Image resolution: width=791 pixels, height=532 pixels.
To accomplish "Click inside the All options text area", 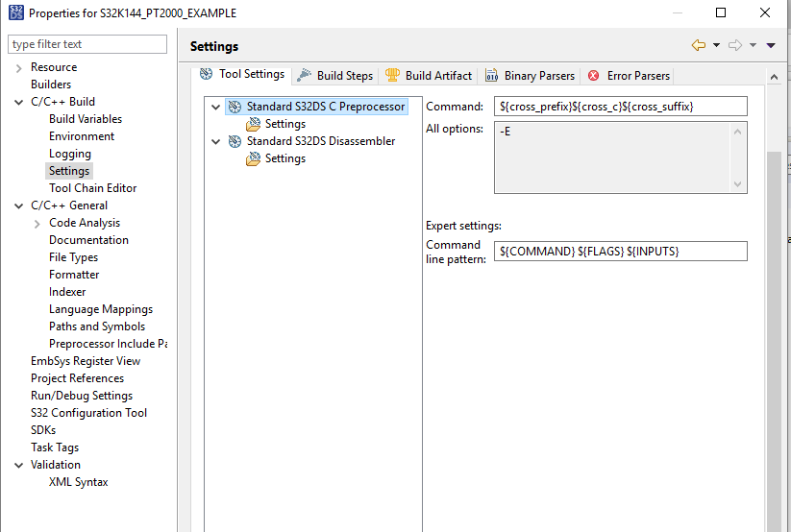I will pyautogui.click(x=611, y=157).
